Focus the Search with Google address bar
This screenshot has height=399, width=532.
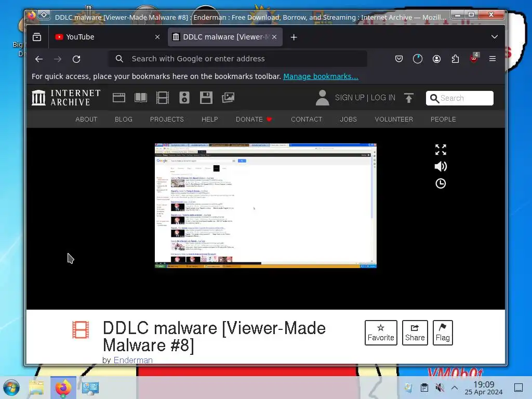(x=237, y=59)
